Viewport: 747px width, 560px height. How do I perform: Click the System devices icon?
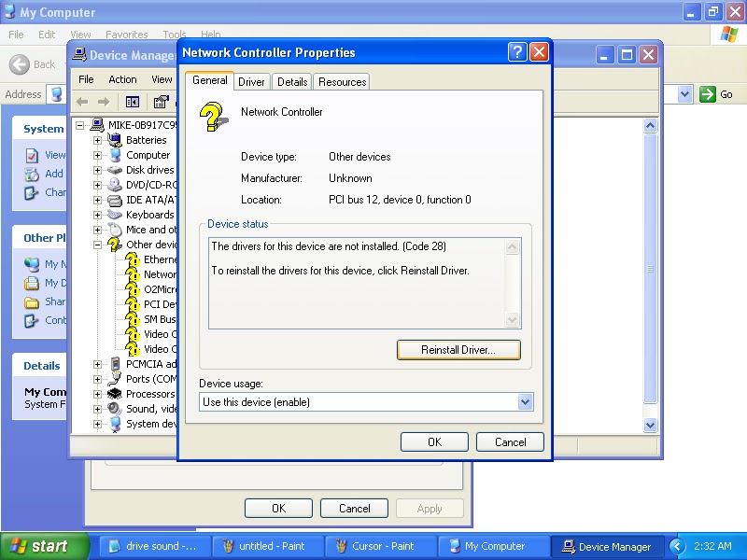[115, 424]
